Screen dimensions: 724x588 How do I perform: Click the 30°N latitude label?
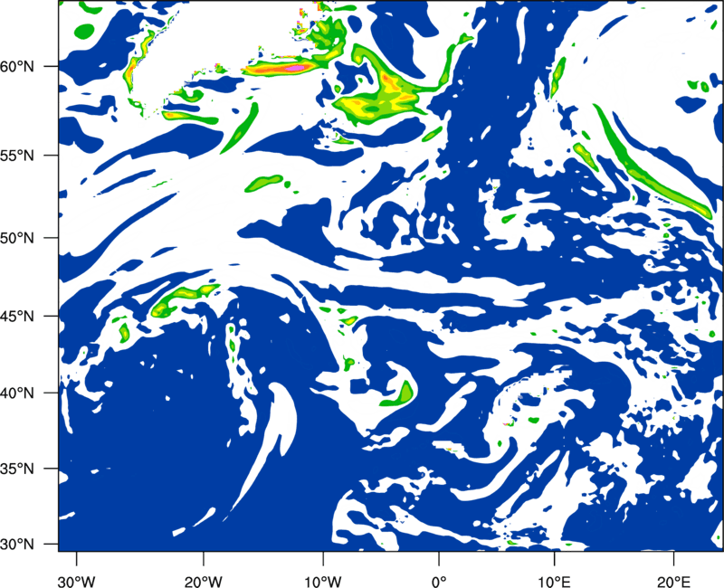[x=17, y=545]
